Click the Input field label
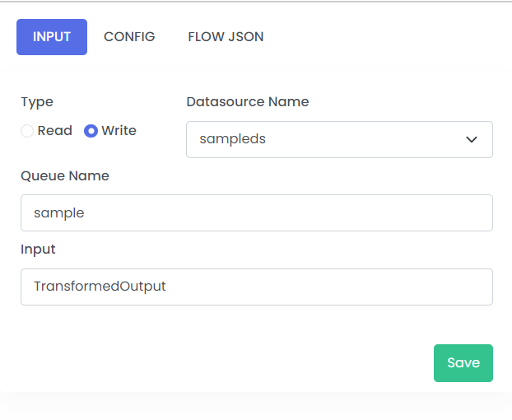Screen dimensions: 512x420 pos(38,250)
